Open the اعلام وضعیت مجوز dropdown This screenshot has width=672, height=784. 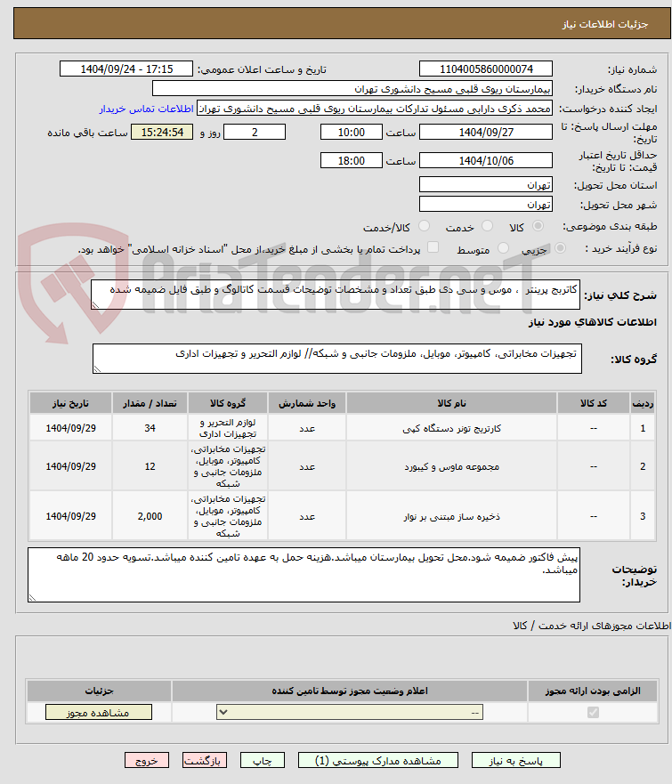point(350,712)
